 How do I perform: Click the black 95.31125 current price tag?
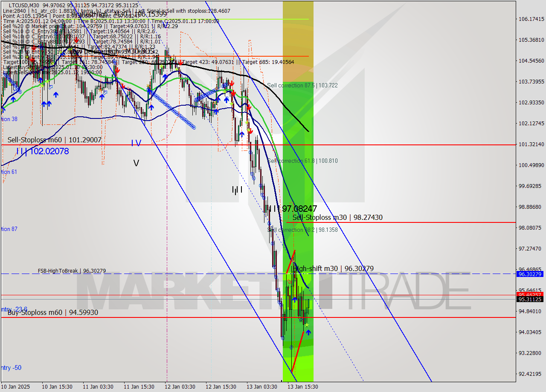530,299
